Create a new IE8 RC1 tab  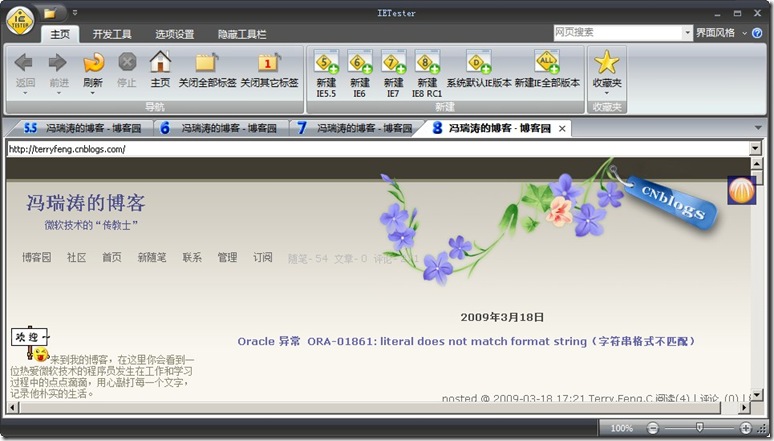point(427,73)
